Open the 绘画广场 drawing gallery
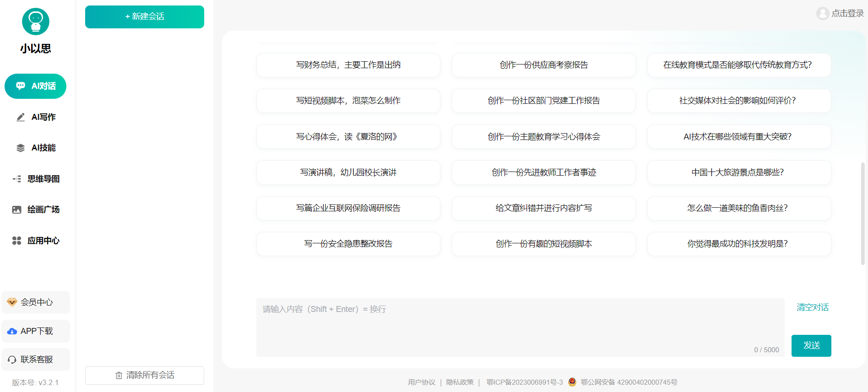868x392 pixels. click(35, 209)
